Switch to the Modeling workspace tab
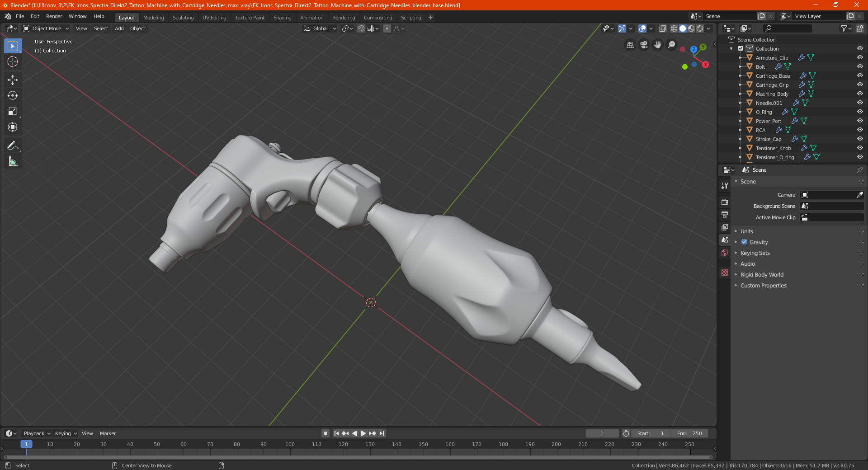Image resolution: width=868 pixels, height=470 pixels. (153, 18)
